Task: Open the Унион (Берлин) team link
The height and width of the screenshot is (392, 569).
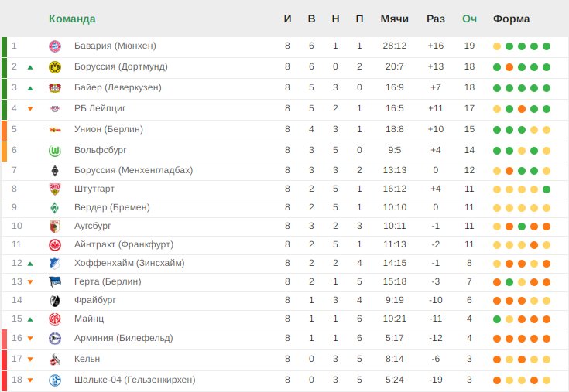Action: (x=108, y=129)
